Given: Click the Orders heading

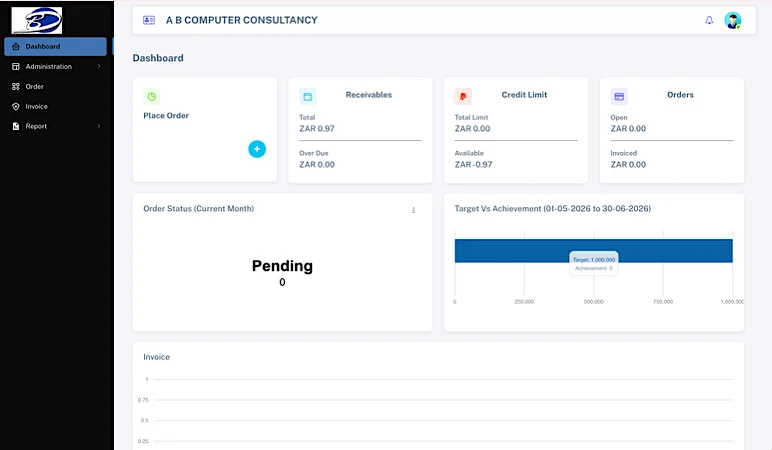Looking at the screenshot, I should pyautogui.click(x=680, y=95).
